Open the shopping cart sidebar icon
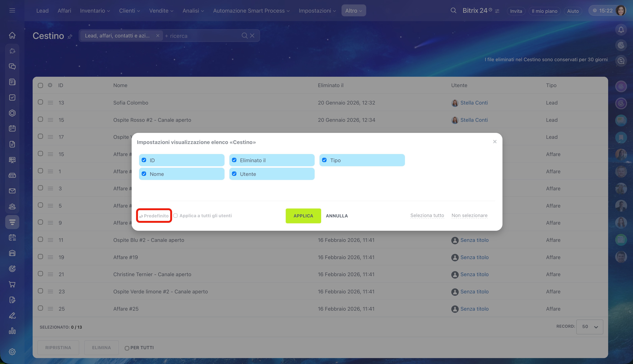 tap(12, 284)
